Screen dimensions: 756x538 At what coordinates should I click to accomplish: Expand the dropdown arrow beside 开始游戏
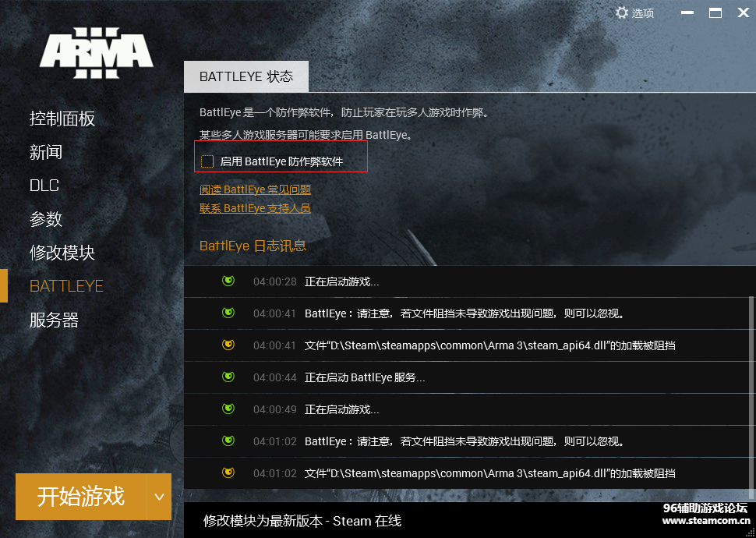(159, 496)
